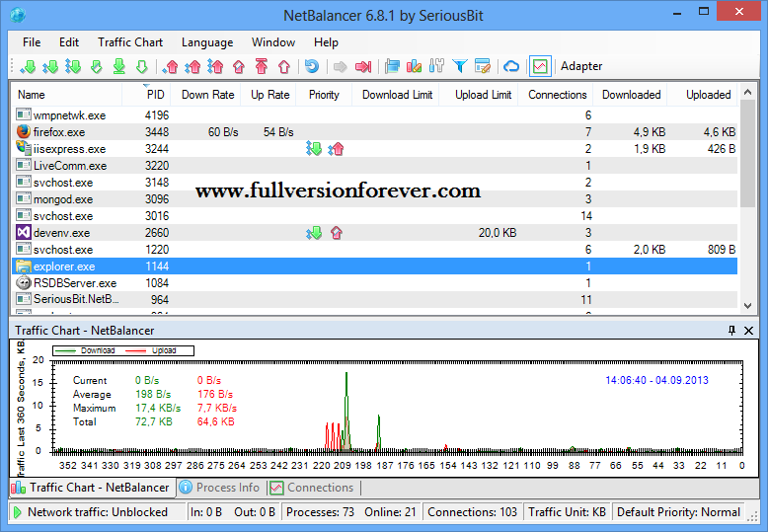
Task: Click the Adapter toolbar button
Action: tap(581, 66)
